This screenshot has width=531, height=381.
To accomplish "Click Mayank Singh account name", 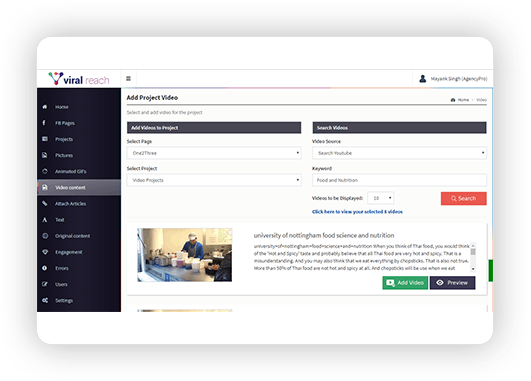I will tap(459, 79).
